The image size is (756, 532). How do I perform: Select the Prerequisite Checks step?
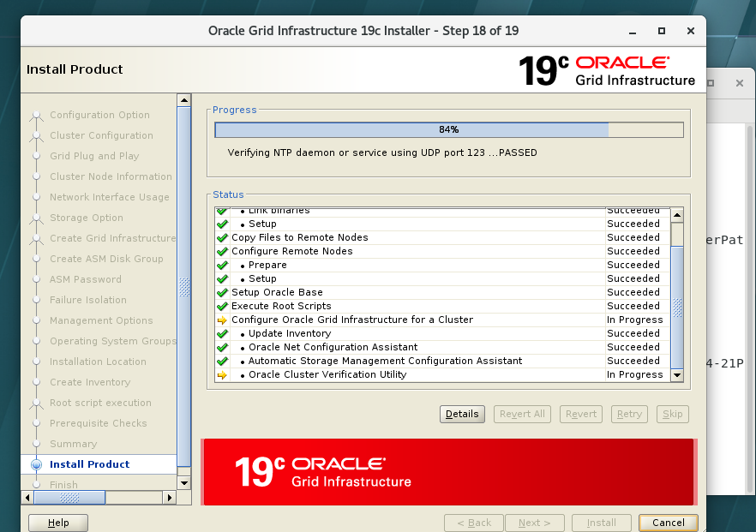[x=99, y=423]
